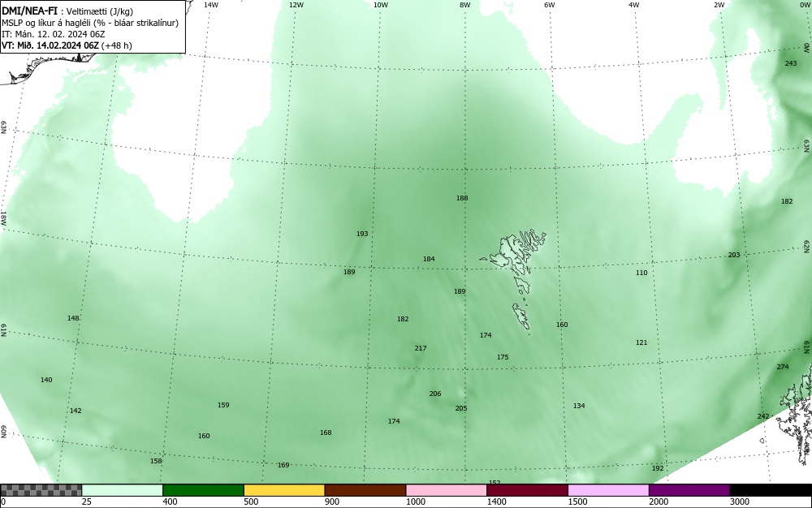The image size is (812, 508).
Task: Click the map value 192
Action: [657, 468]
